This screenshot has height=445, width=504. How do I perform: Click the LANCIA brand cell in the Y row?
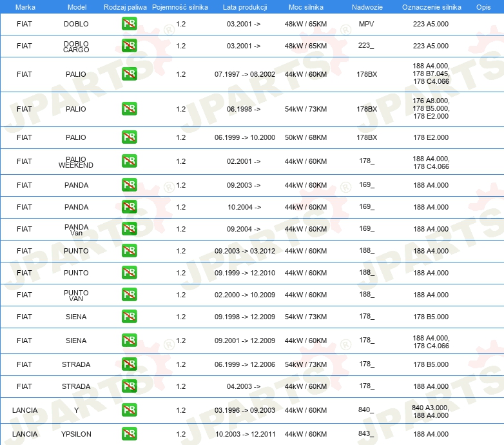[24, 410]
